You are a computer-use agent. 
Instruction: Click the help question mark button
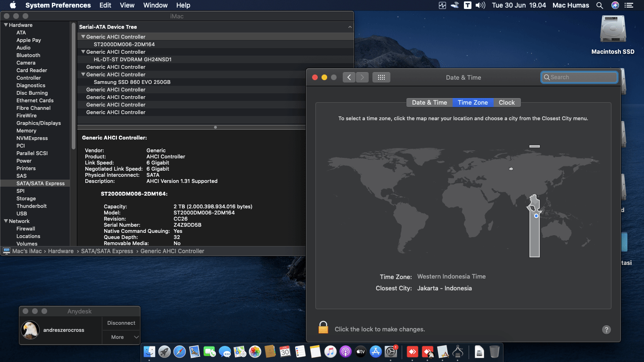pyautogui.click(x=606, y=330)
